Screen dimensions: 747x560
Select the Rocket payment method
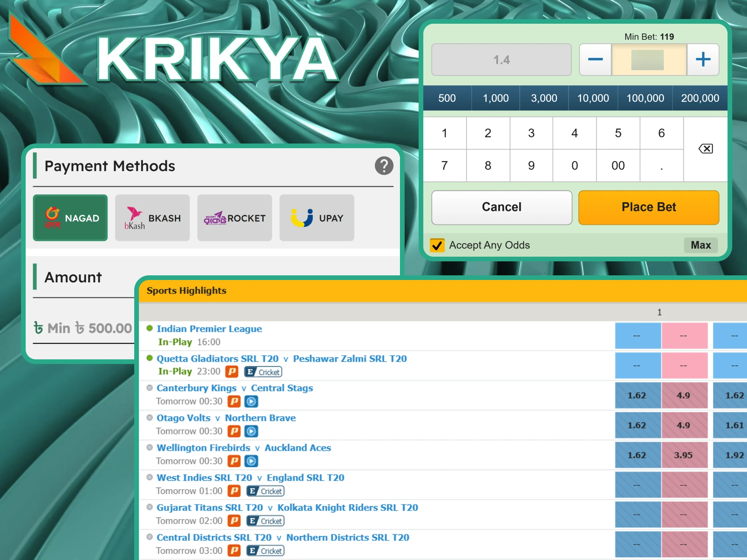click(234, 218)
